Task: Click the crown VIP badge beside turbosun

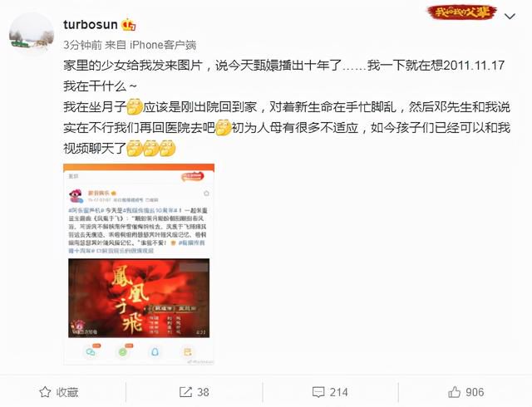Action: coord(129,25)
